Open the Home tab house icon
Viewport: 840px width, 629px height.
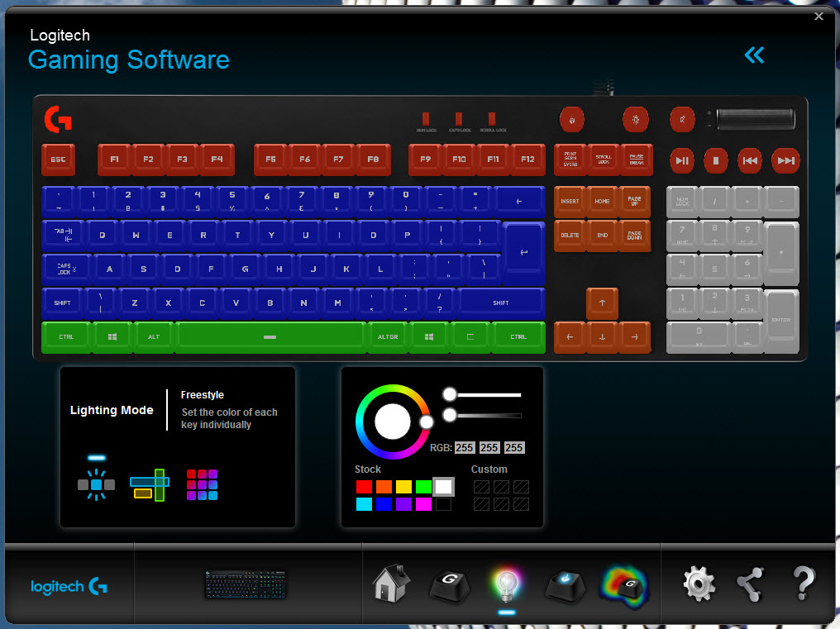pos(392,584)
